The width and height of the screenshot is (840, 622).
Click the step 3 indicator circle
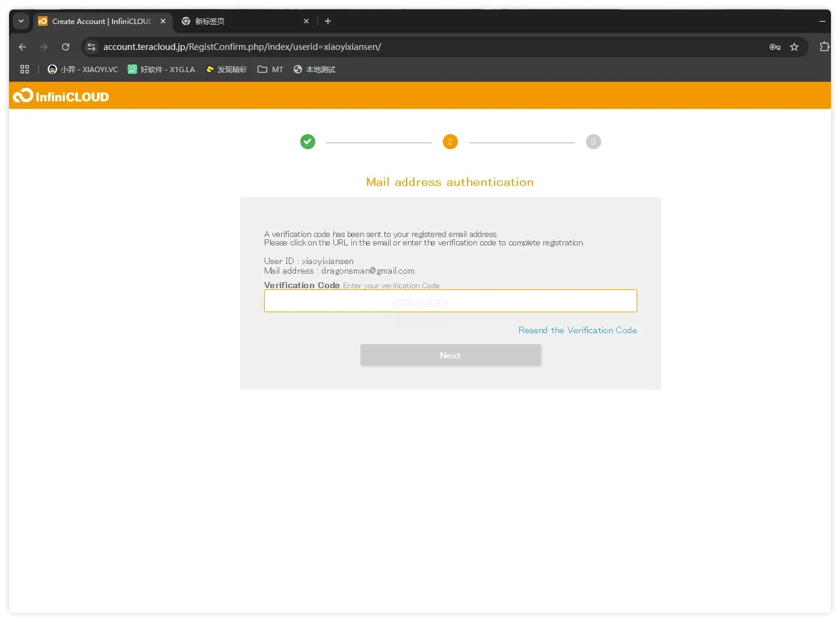click(593, 141)
